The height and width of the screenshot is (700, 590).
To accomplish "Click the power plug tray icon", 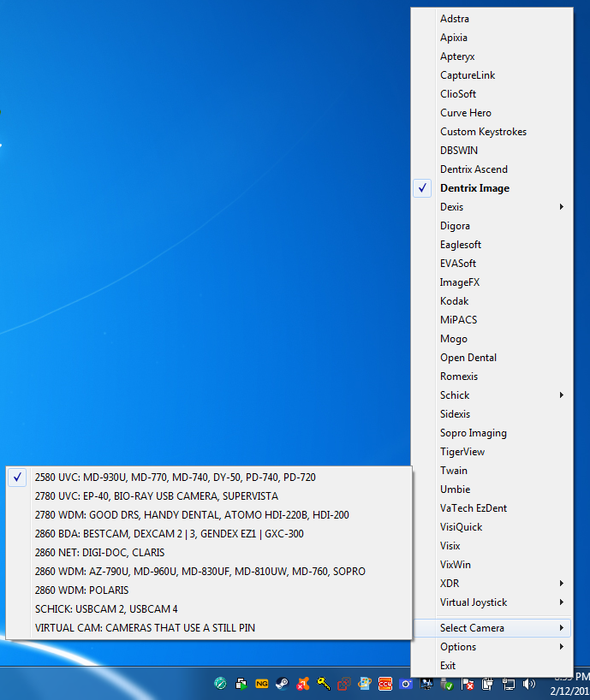I will pyautogui.click(x=488, y=684).
